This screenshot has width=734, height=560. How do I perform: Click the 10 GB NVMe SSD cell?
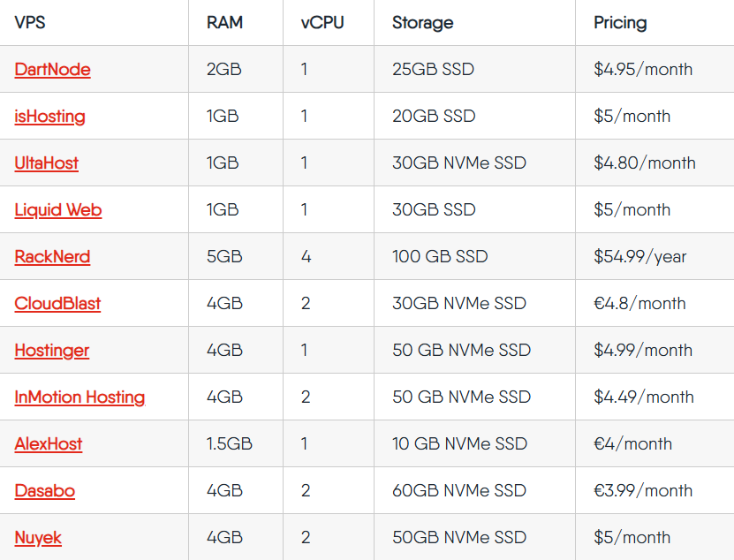(459, 444)
